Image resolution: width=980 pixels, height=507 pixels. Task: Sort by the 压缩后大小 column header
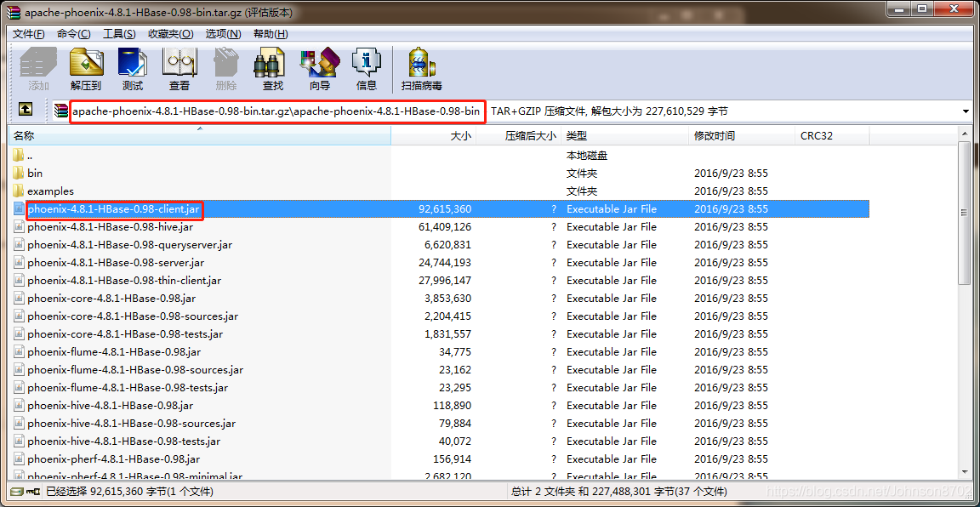[519, 135]
